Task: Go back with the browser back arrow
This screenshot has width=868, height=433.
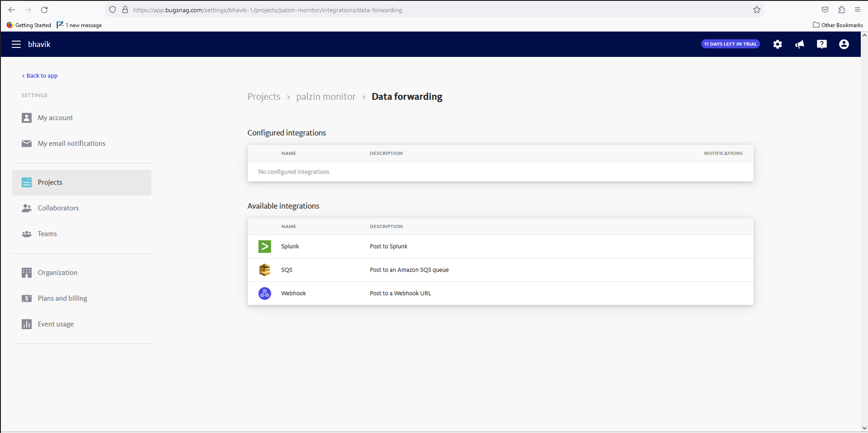Action: click(12, 10)
